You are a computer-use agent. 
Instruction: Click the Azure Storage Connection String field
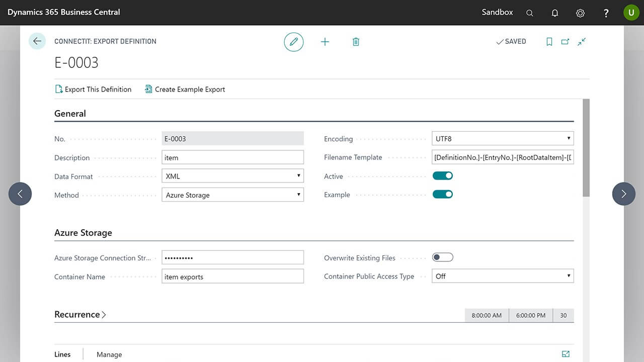[233, 257]
